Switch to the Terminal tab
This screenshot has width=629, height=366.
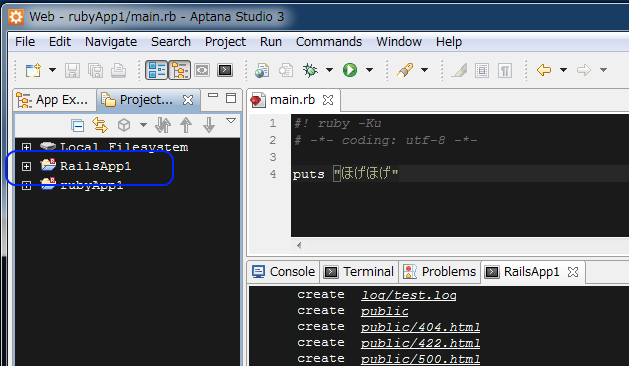359,272
